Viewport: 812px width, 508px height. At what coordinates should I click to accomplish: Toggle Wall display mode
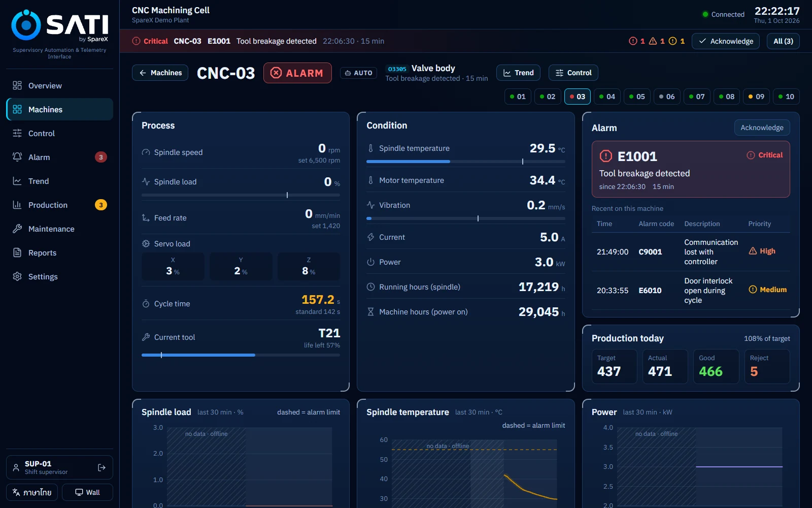[87, 492]
